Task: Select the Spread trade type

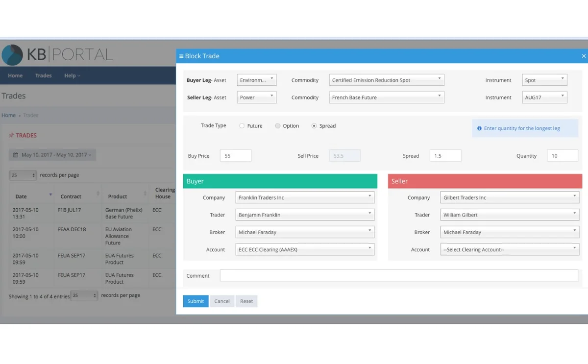Action: click(x=314, y=126)
